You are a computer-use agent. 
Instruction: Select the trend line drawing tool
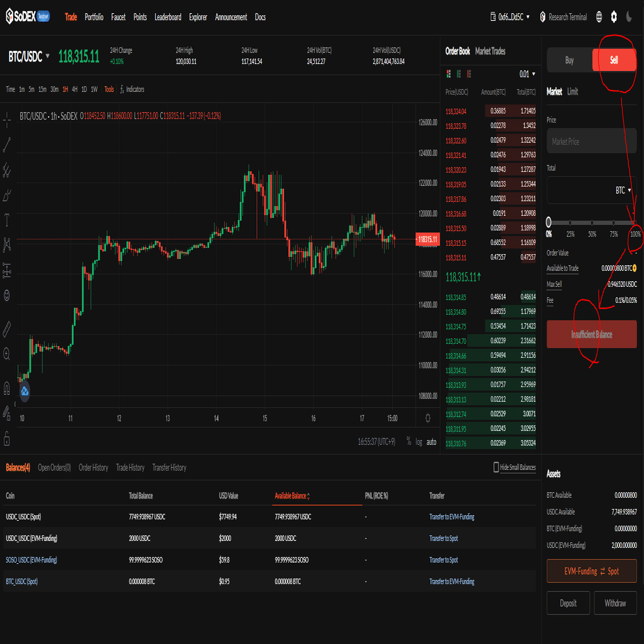pos(6,145)
